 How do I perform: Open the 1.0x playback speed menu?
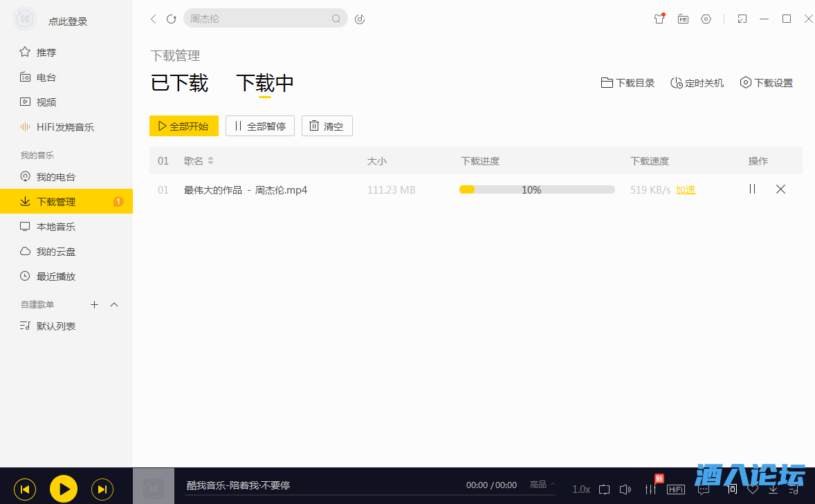pyautogui.click(x=581, y=489)
